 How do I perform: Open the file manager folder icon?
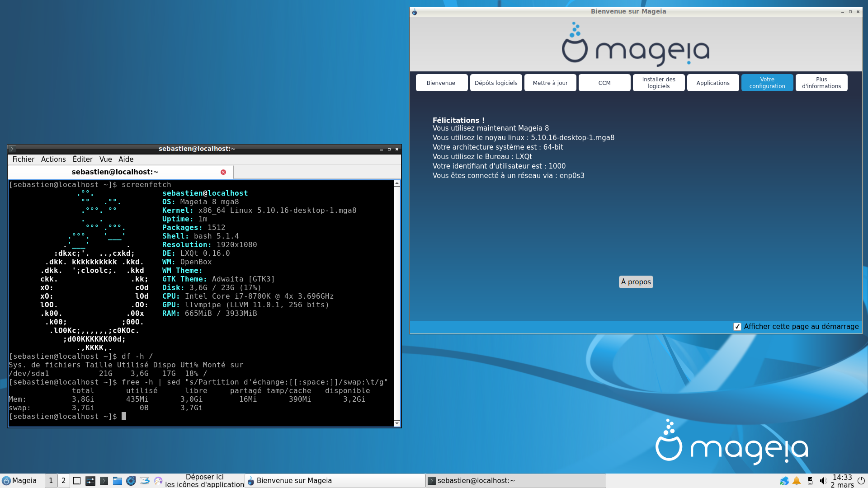pos(118,481)
